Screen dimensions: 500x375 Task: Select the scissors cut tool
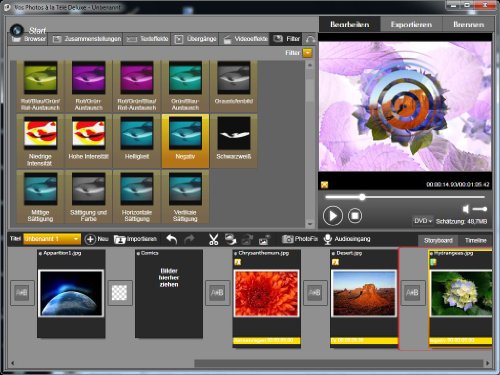coord(213,239)
